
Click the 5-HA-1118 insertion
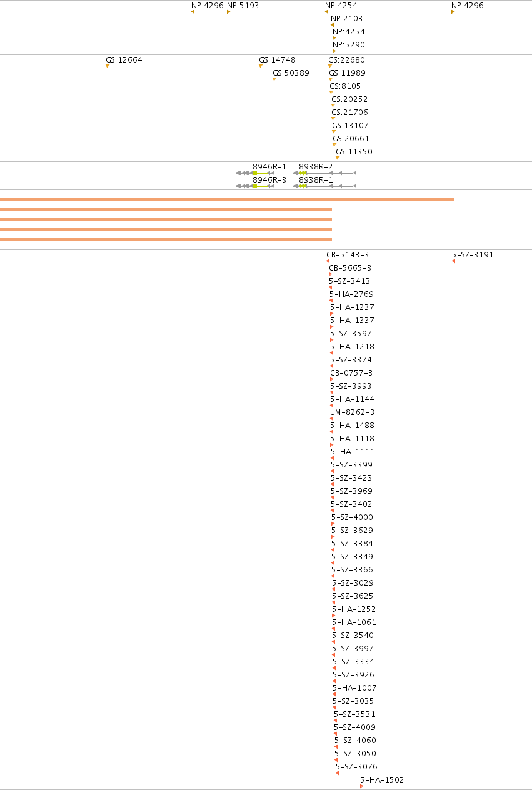(353, 439)
